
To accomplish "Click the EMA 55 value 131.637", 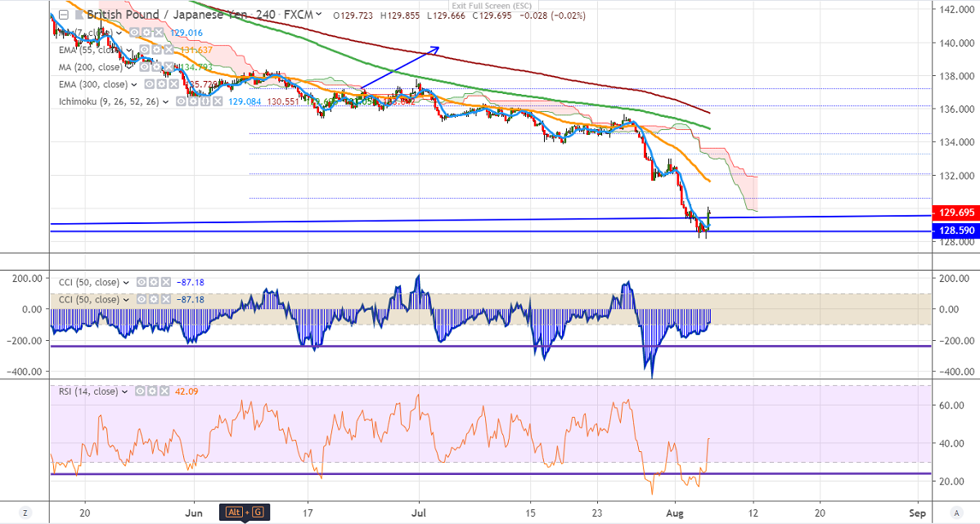I will (197, 49).
